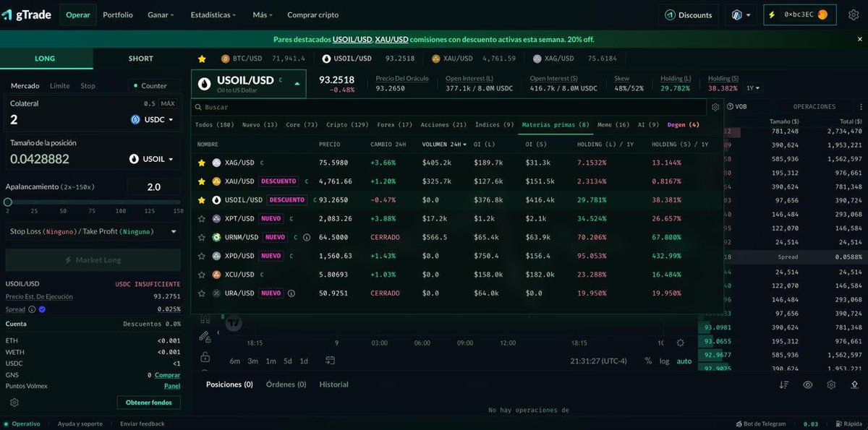The image size is (868, 430).
Task: Click the blue verified badge next to Spread
Action: coord(42,309)
